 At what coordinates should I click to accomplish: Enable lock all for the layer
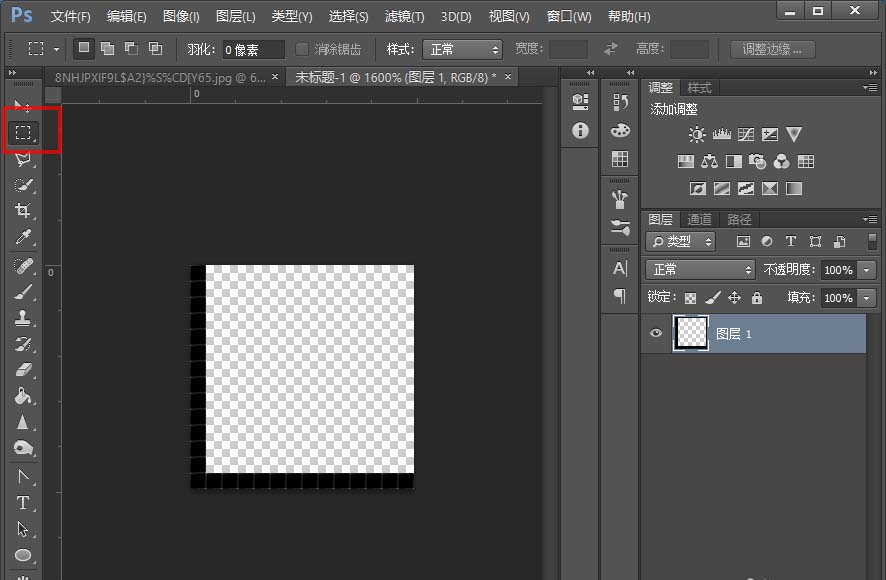tap(757, 298)
